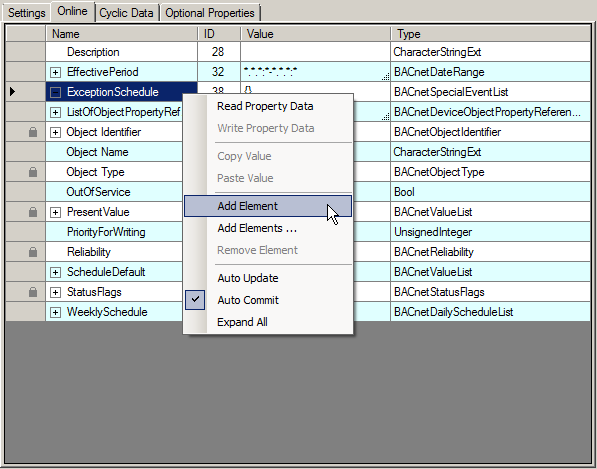Expand the StatusFlags row

(56, 292)
